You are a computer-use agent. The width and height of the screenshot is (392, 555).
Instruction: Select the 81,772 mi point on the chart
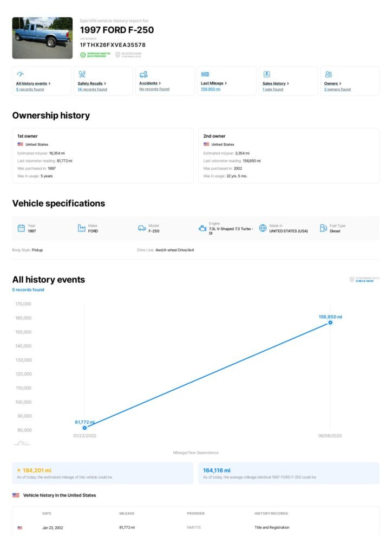point(84,428)
